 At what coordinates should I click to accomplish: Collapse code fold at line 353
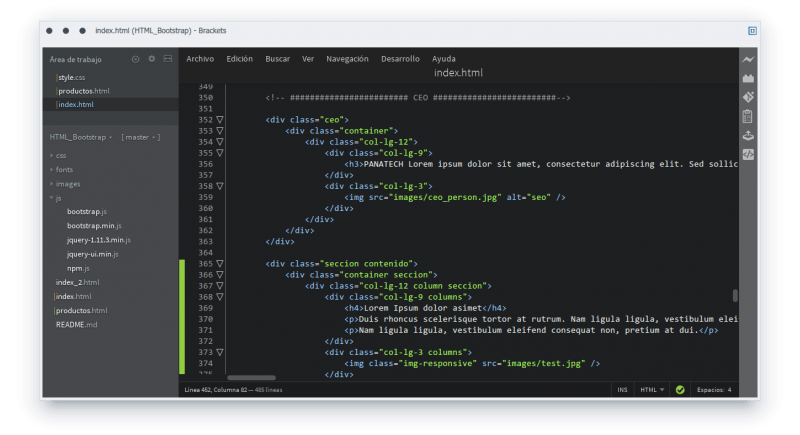220,131
